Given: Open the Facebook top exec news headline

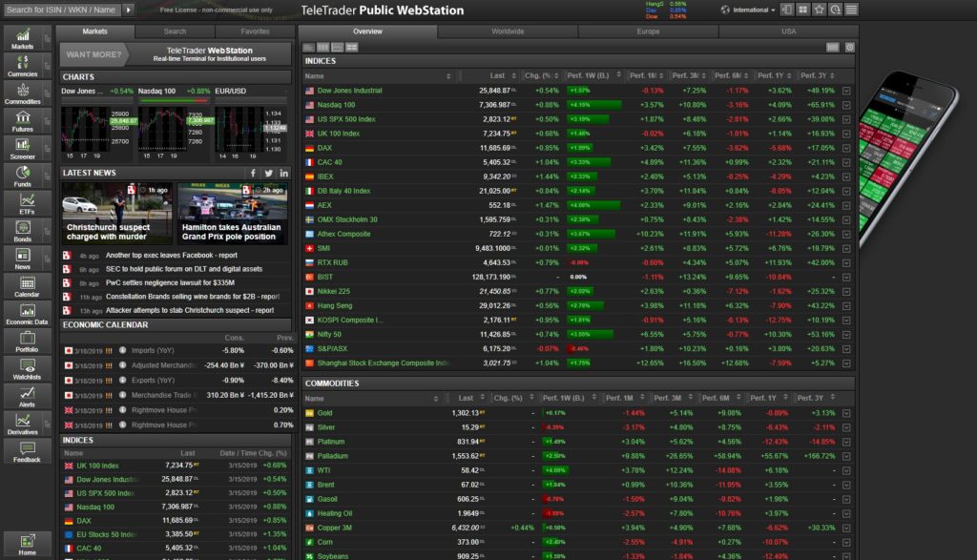Looking at the screenshot, I should pyautogui.click(x=172, y=256).
